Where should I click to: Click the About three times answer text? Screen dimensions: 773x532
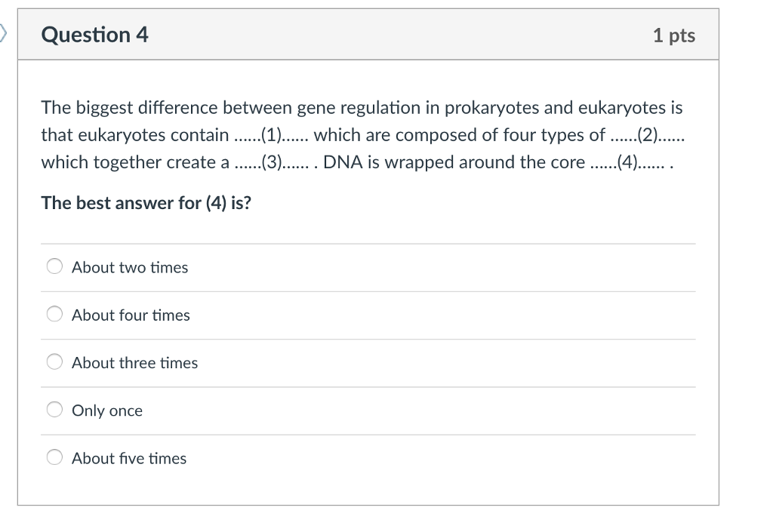(134, 362)
